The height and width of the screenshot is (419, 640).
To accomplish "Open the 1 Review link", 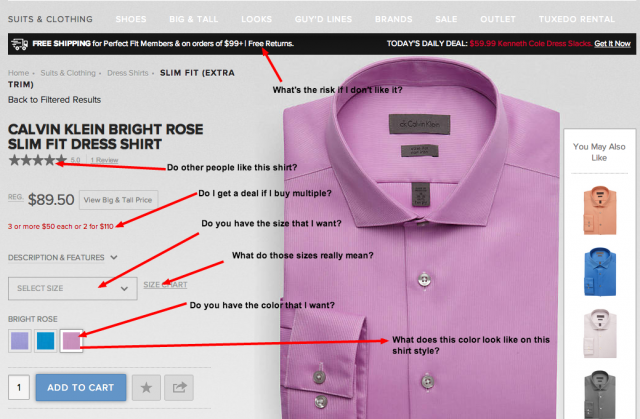I will pos(104,160).
